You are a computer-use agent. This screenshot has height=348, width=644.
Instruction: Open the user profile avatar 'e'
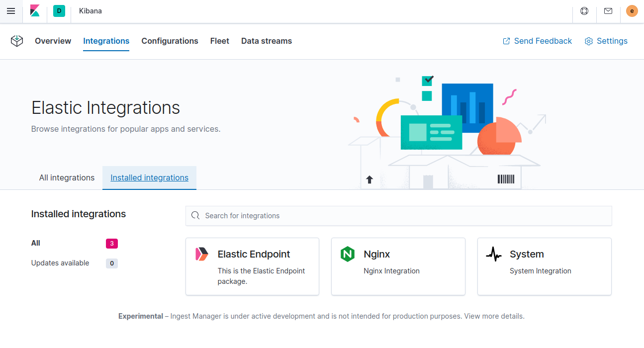tap(632, 11)
